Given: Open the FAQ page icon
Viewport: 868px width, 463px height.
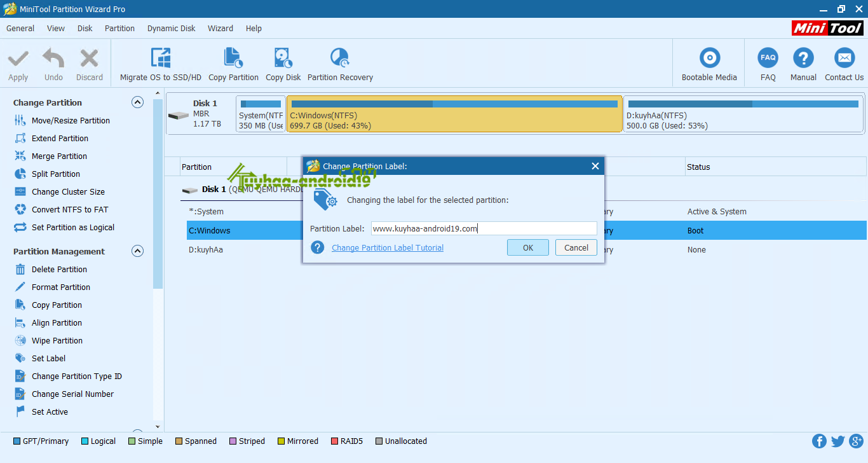Looking at the screenshot, I should (x=768, y=58).
